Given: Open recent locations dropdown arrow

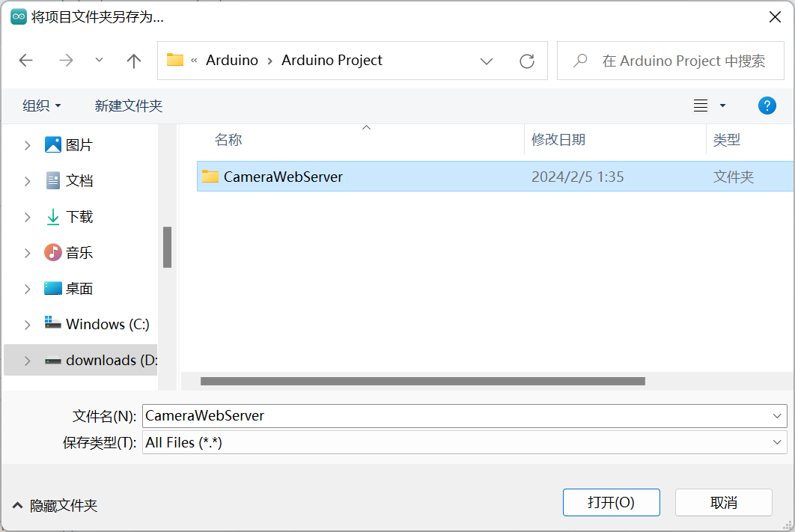Looking at the screenshot, I should pyautogui.click(x=100, y=61).
